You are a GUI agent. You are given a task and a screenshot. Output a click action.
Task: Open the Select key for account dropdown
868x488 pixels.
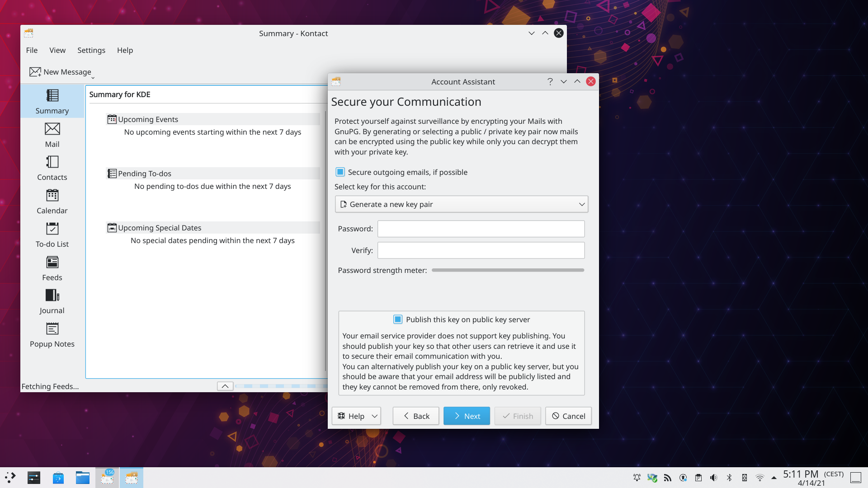click(x=461, y=204)
